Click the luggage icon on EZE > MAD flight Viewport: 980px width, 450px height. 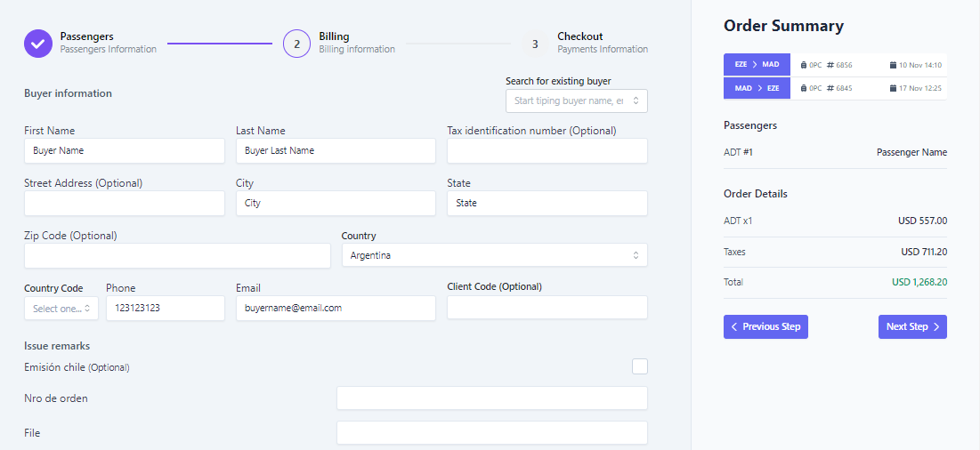(804, 65)
